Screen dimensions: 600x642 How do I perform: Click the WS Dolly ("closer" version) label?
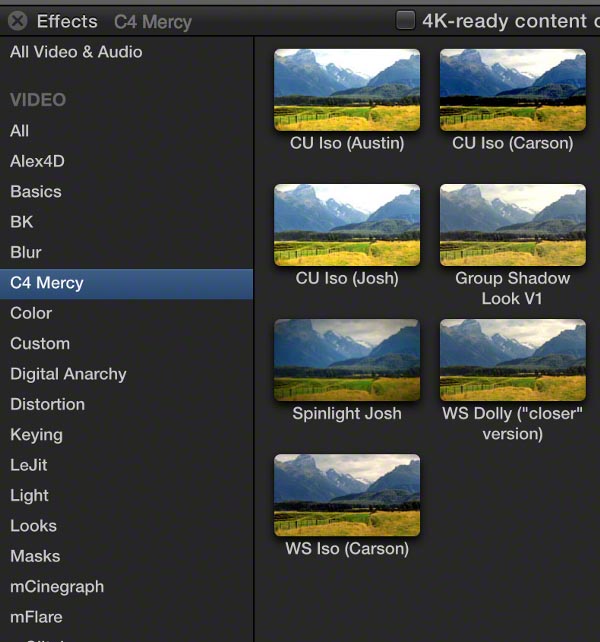tap(513, 423)
